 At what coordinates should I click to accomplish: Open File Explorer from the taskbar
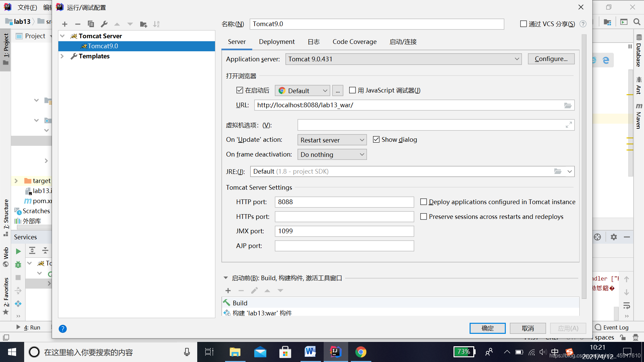click(235, 352)
